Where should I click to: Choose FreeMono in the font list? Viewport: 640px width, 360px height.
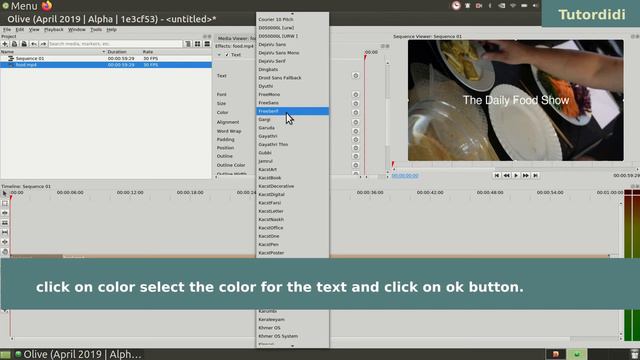[292, 94]
